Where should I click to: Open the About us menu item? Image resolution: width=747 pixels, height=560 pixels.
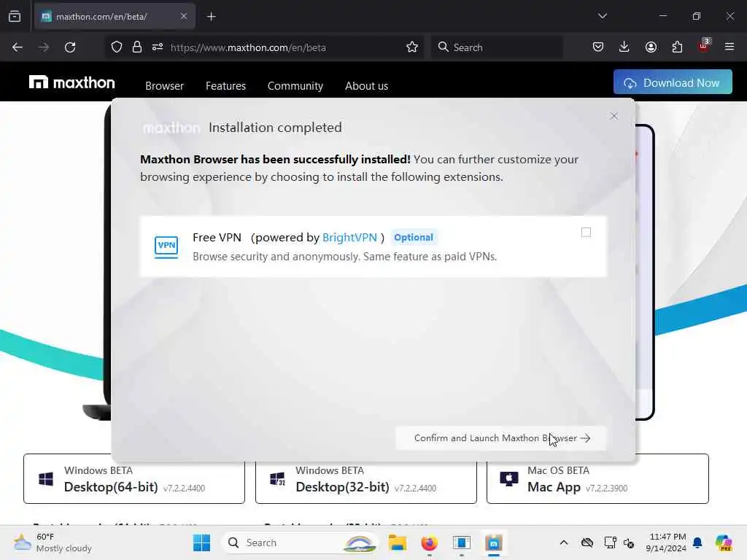366,86
